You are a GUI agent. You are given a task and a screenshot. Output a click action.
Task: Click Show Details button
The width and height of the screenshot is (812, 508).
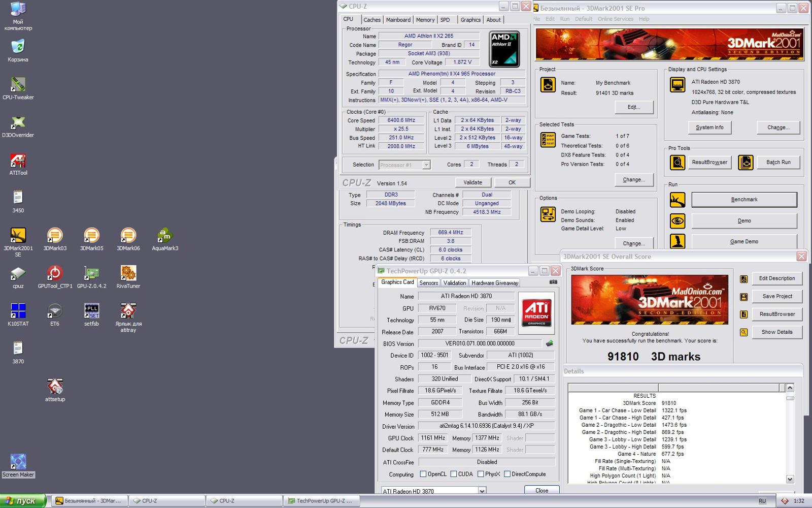click(x=777, y=332)
